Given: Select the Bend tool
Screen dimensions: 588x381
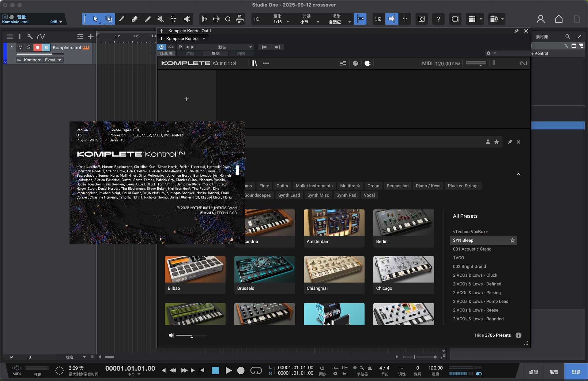Looking at the screenshot, I should pyautogui.click(x=173, y=19).
